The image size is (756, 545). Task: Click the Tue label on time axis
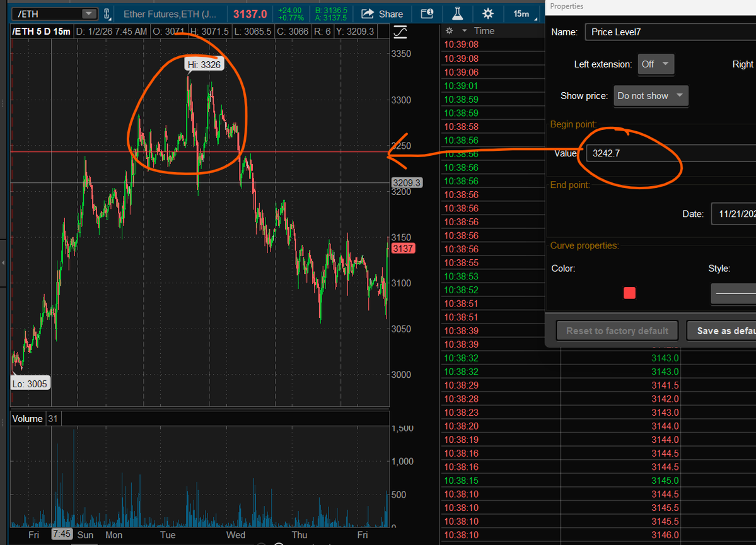click(x=168, y=535)
